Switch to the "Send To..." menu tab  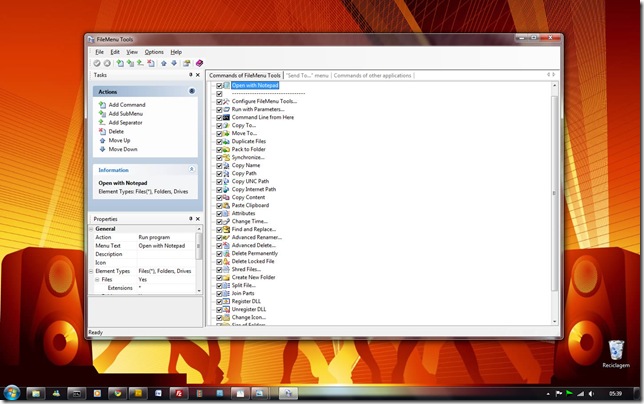(x=307, y=76)
